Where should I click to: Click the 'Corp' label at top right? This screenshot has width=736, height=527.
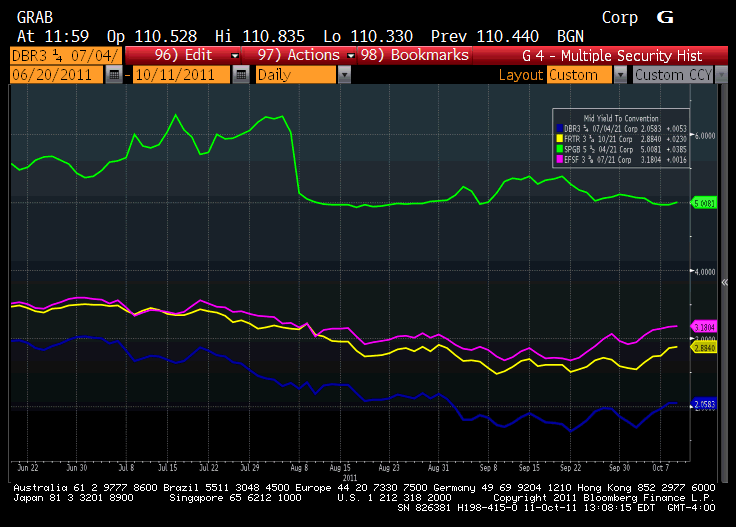[x=620, y=18]
